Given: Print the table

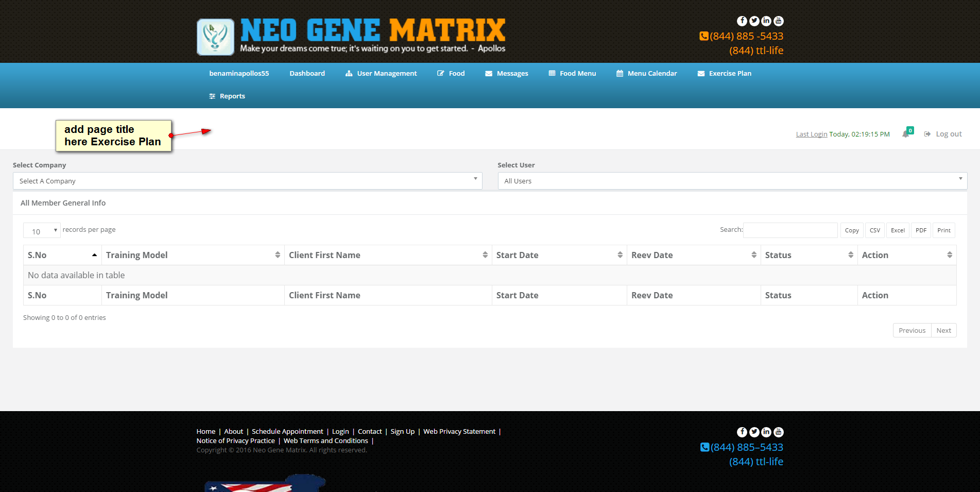Looking at the screenshot, I should pyautogui.click(x=944, y=230).
